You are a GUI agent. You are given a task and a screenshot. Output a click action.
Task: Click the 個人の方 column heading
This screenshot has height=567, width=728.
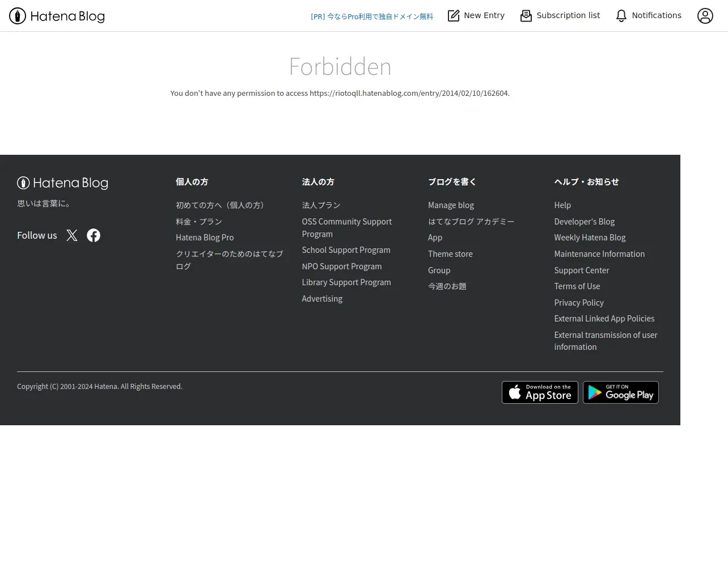[x=192, y=182]
